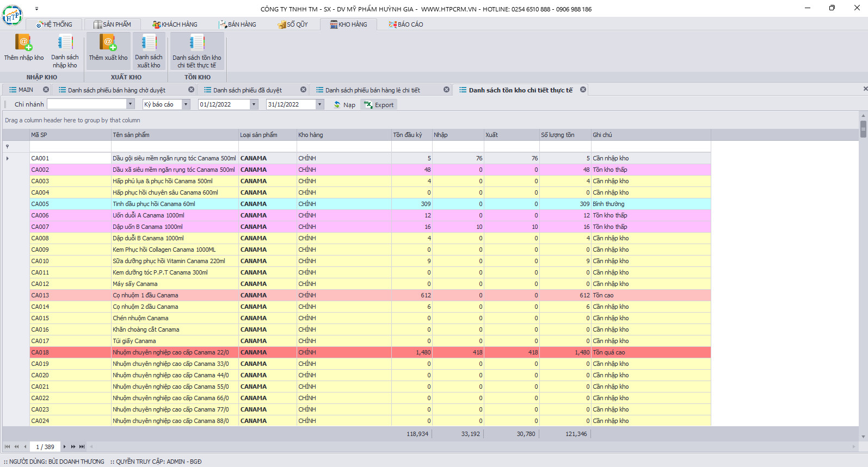Go to previous record in pager
Viewport: 868px width, 467px height.
click(25, 447)
